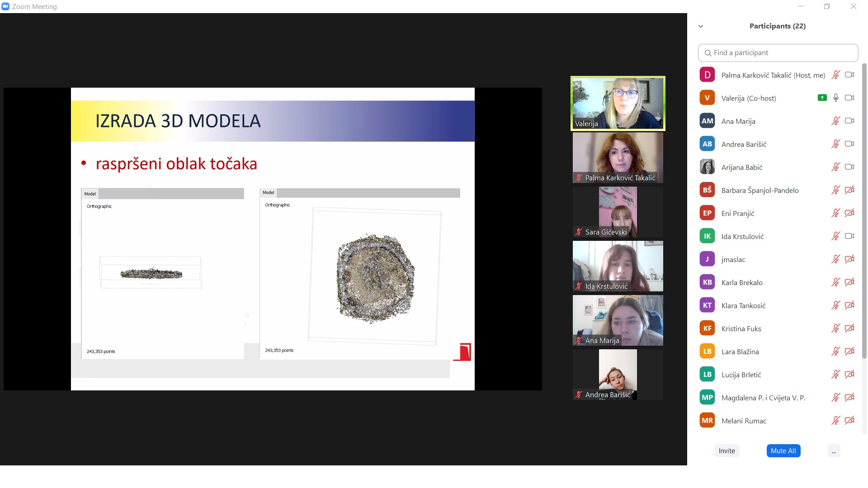This screenshot has height=488, width=868.
Task: Click Karla Brekalo's crossed-out camera icon
Action: (x=849, y=282)
